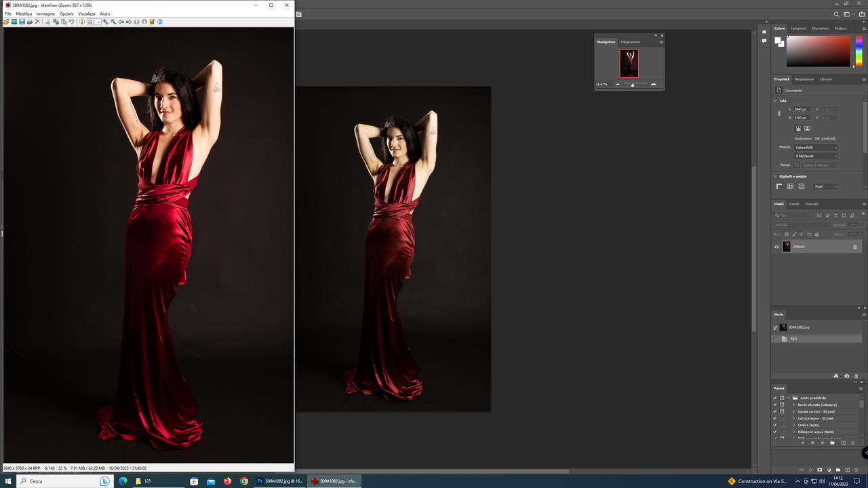Image resolution: width=868 pixels, height=488 pixels.
Task: Open the Pixel units dropdown
Action: (x=825, y=186)
